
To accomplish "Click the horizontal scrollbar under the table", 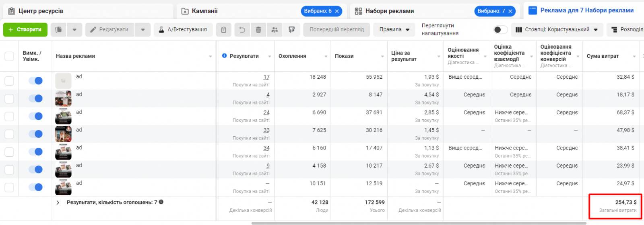I will pos(419,223).
